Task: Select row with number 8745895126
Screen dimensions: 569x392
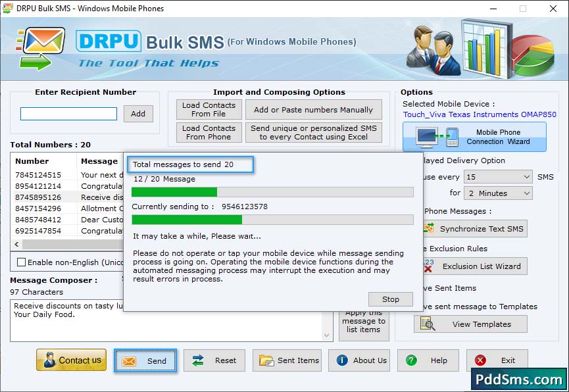Action: (x=68, y=197)
